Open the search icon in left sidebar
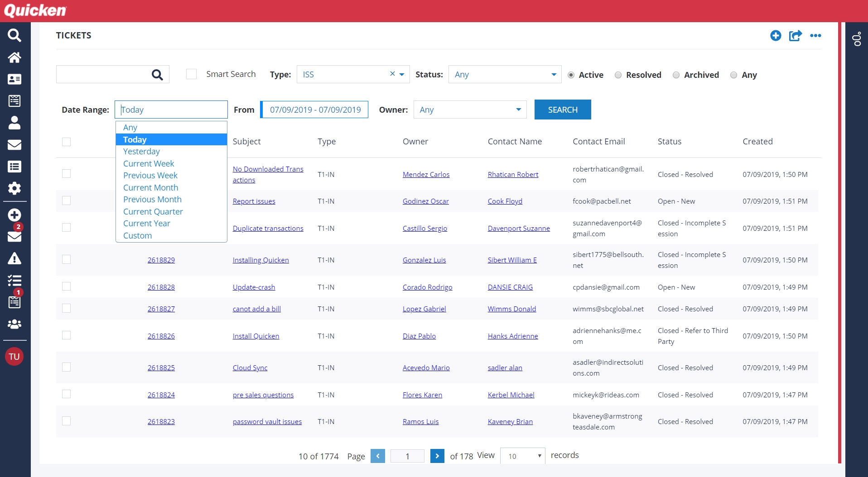Viewport: 868px width, 477px height. (x=14, y=35)
